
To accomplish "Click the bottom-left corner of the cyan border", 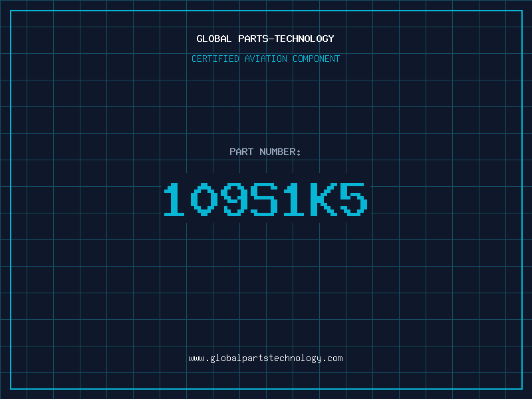I will pos(11,388).
